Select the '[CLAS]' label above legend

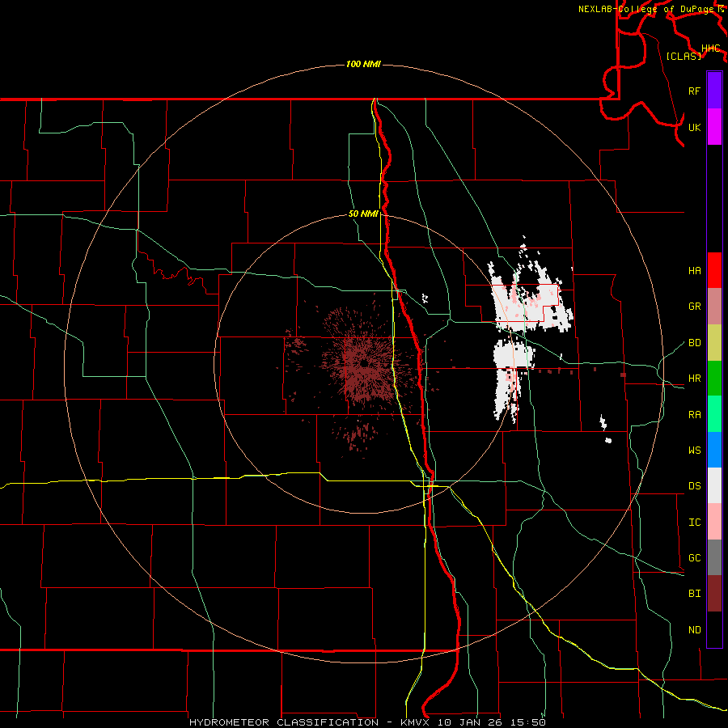click(x=684, y=56)
